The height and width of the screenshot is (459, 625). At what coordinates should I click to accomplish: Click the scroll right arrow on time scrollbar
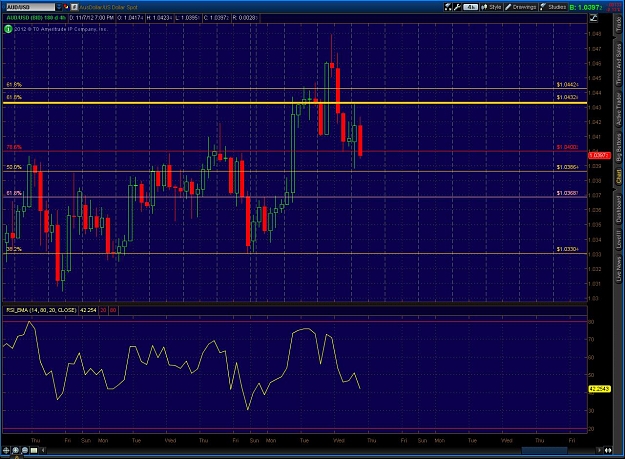[599, 450]
